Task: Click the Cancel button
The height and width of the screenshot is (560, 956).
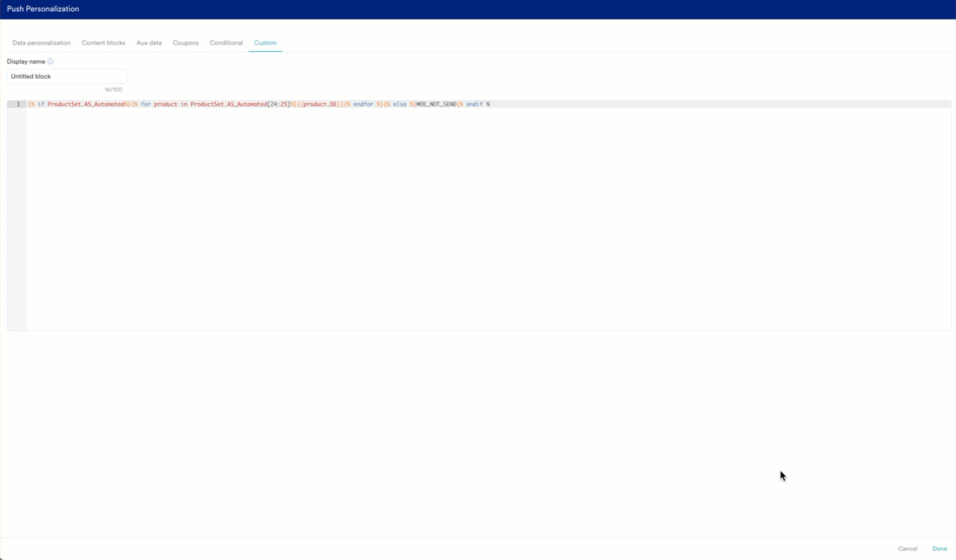Action: [x=908, y=548]
